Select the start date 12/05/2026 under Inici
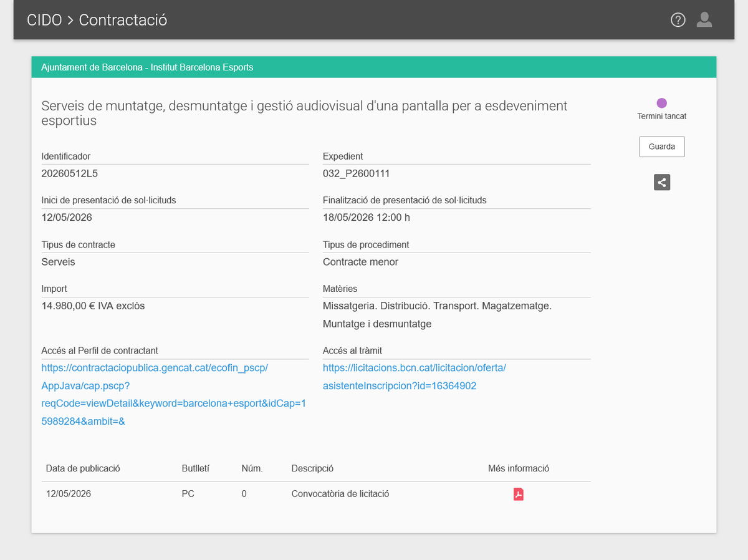The width and height of the screenshot is (748, 560). coord(67,218)
